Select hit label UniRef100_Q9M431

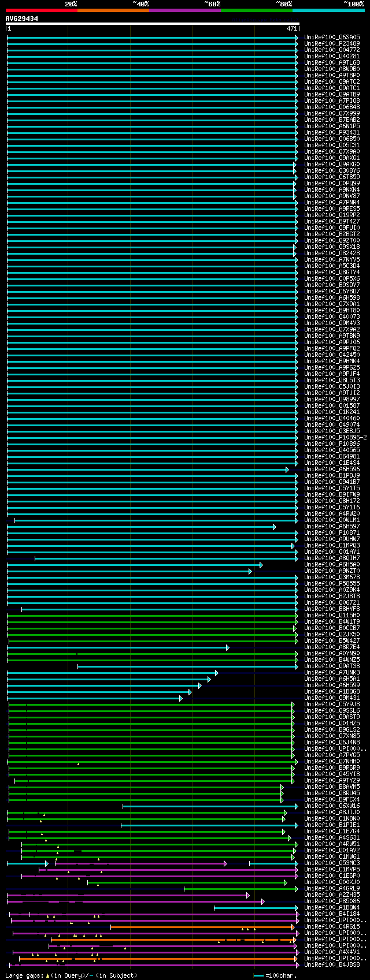[x=332, y=698]
